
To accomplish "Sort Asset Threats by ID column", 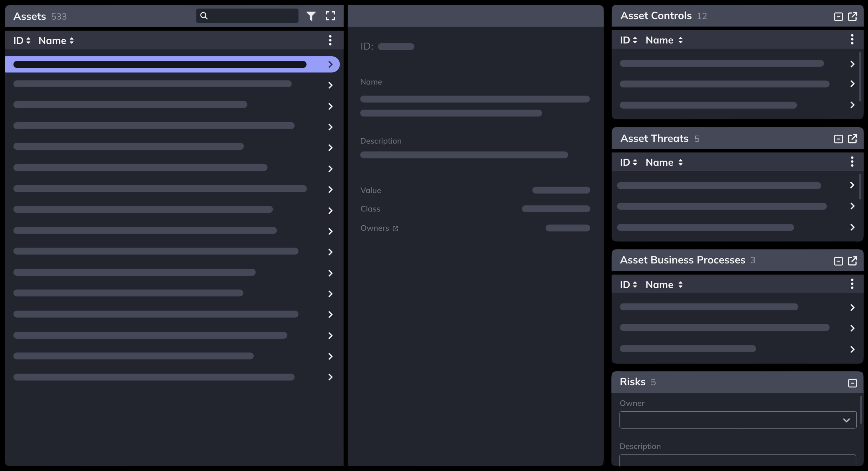I will [x=628, y=162].
